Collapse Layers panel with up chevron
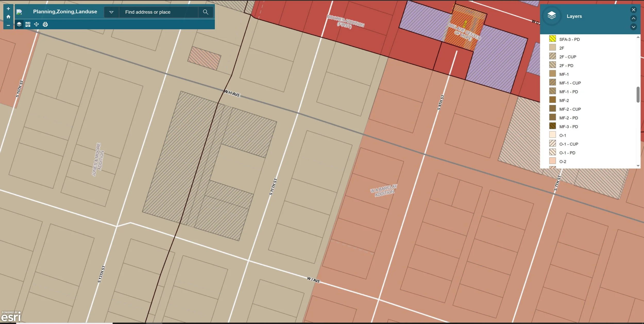Screen dimensions: 644x324 click(633, 18)
